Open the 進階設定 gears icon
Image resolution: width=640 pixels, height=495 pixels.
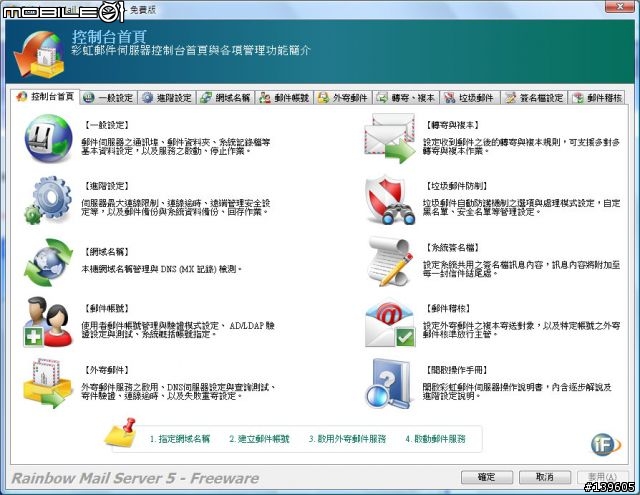tap(48, 200)
